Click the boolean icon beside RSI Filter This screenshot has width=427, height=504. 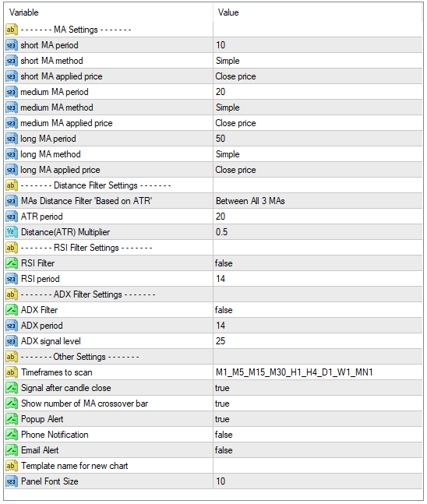tap(11, 263)
